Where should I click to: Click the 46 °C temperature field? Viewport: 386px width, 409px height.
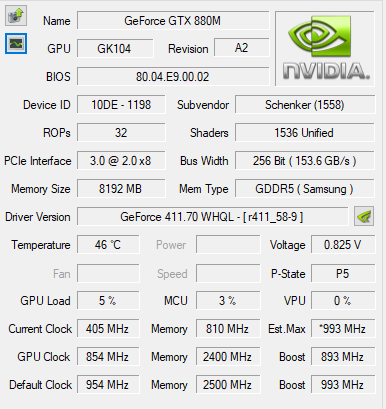coord(108,245)
